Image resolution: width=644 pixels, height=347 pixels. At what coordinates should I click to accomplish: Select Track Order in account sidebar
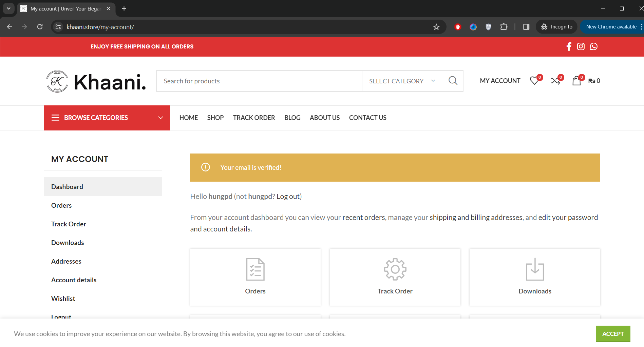[103, 224]
